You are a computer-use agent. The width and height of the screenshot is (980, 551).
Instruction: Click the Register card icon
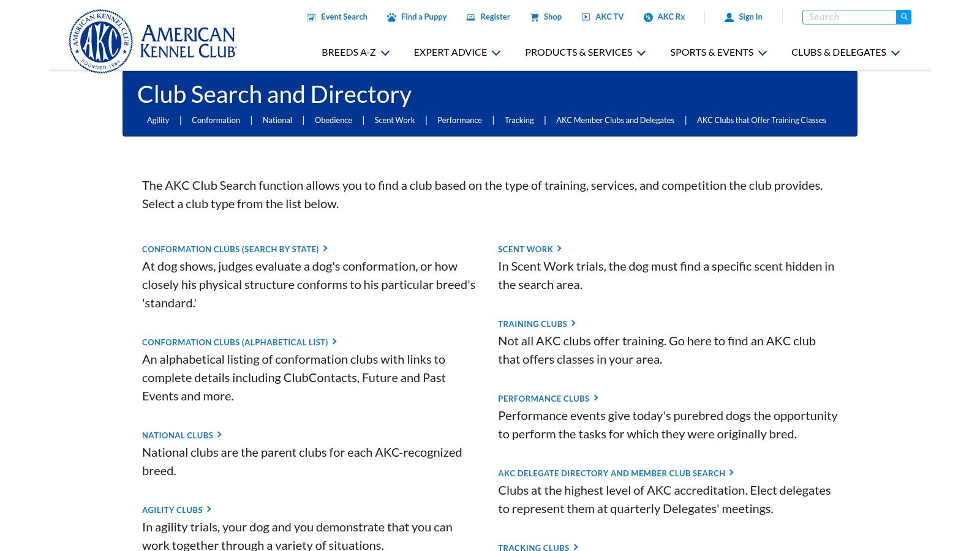click(470, 17)
